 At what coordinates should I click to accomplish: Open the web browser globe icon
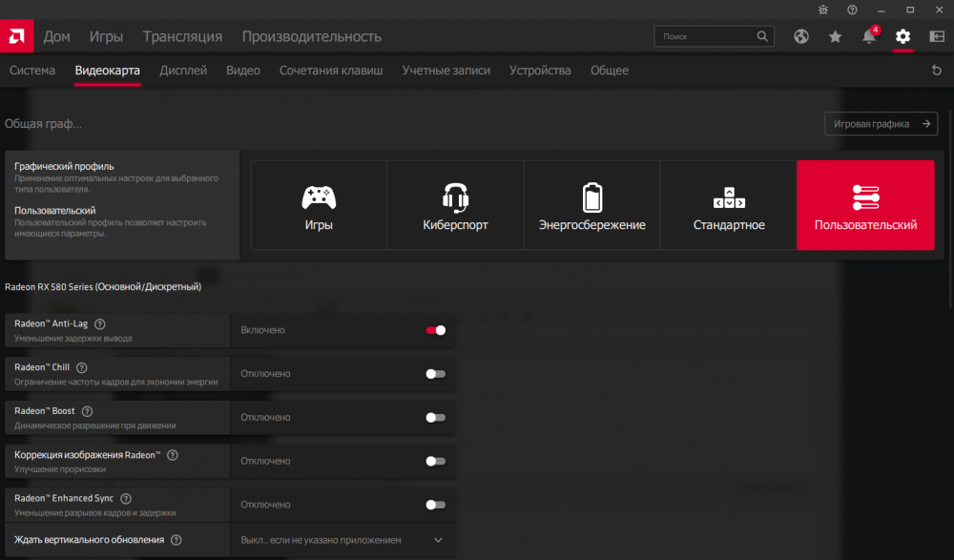point(801,36)
